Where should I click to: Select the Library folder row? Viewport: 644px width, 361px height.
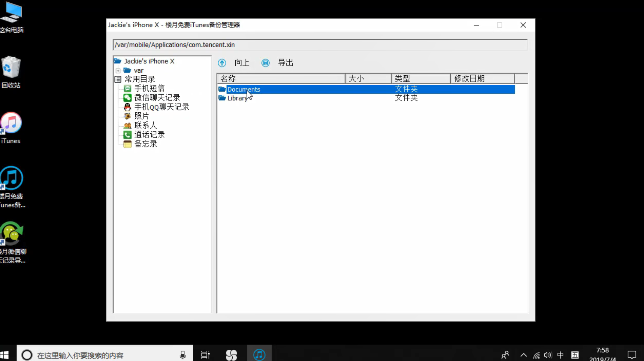(366, 98)
